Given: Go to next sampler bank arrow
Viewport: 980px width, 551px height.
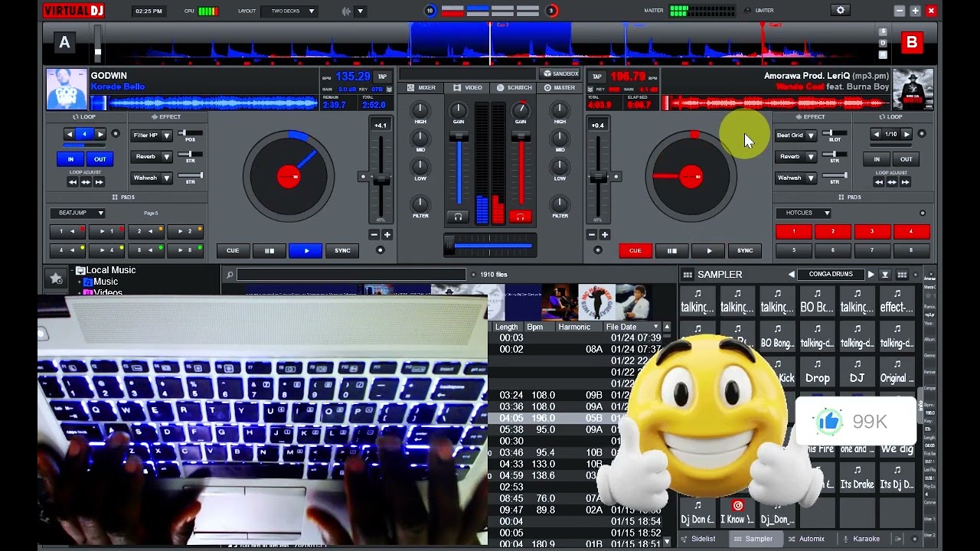Looking at the screenshot, I should [x=871, y=274].
